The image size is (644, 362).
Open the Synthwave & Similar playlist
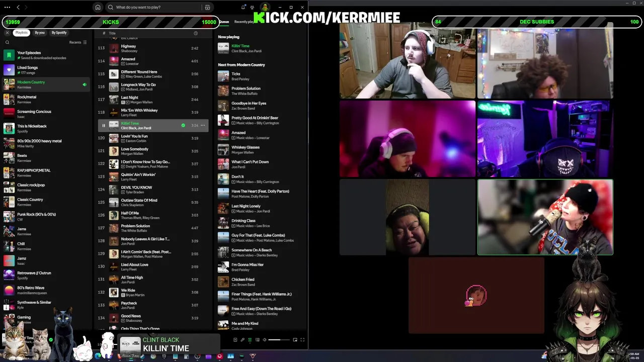48,305
